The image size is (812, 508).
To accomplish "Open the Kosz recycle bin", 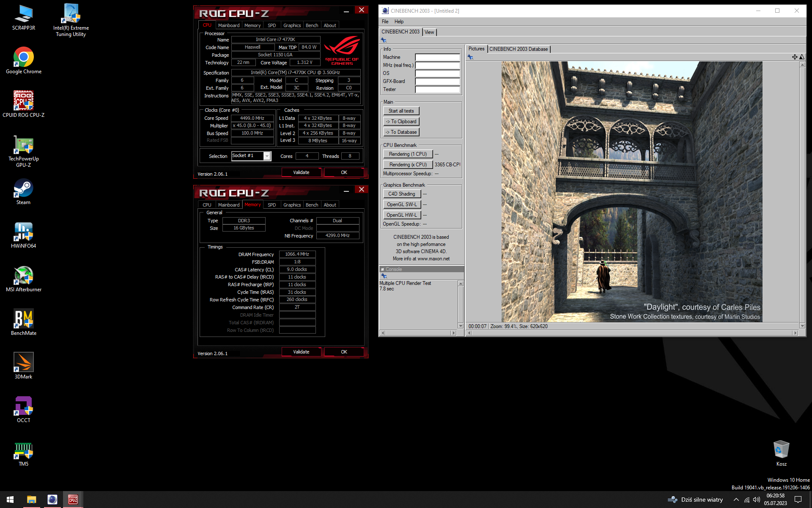I will (x=781, y=453).
